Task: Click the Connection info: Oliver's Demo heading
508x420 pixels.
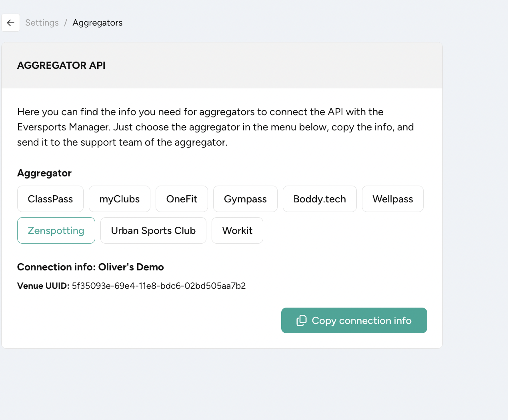Action: [x=90, y=267]
